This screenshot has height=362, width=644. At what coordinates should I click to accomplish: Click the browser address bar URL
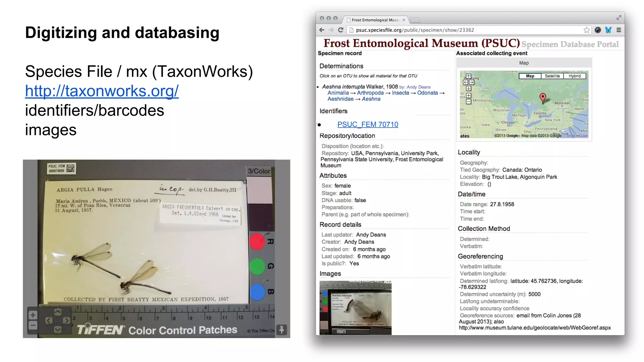point(415,30)
